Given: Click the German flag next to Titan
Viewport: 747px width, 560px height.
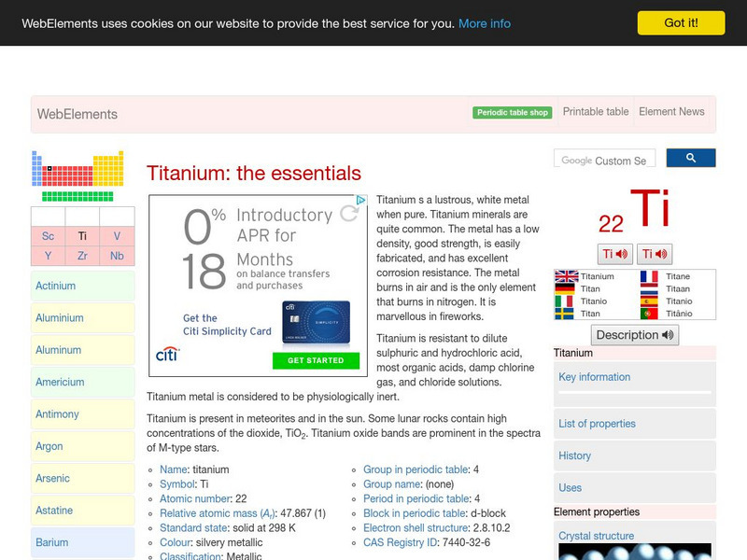Looking at the screenshot, I should click(565, 289).
